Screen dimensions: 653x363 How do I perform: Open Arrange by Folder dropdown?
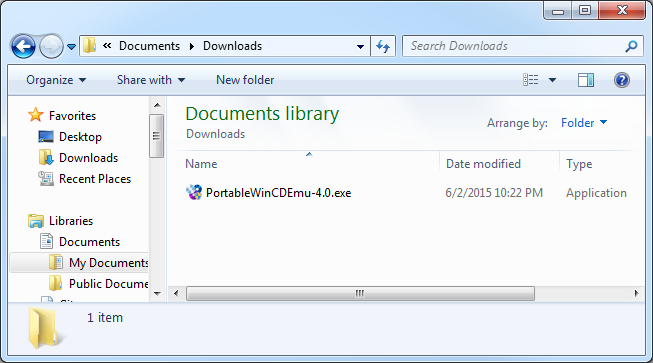tap(584, 123)
